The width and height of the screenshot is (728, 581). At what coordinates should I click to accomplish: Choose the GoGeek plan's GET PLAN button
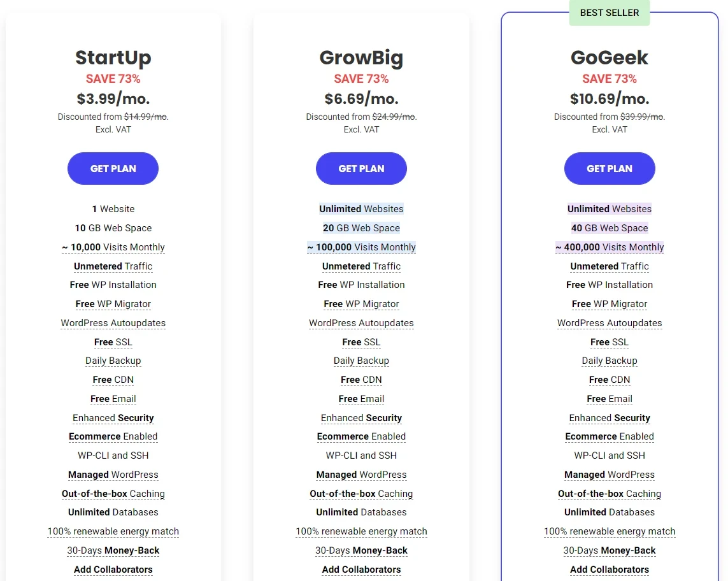(610, 169)
